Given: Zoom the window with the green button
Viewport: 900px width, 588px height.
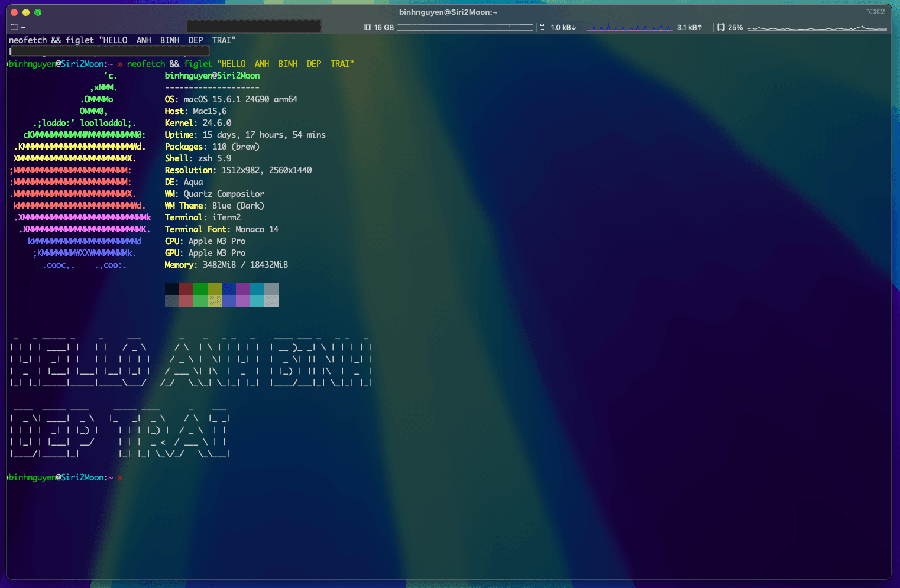Looking at the screenshot, I should click(38, 12).
